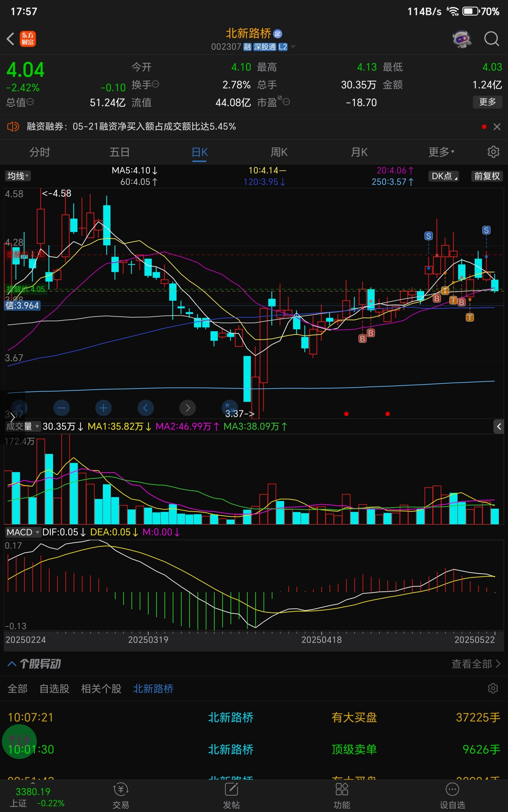Tap the red notification dot
Viewport: 508px width, 812px height.
click(484, 127)
